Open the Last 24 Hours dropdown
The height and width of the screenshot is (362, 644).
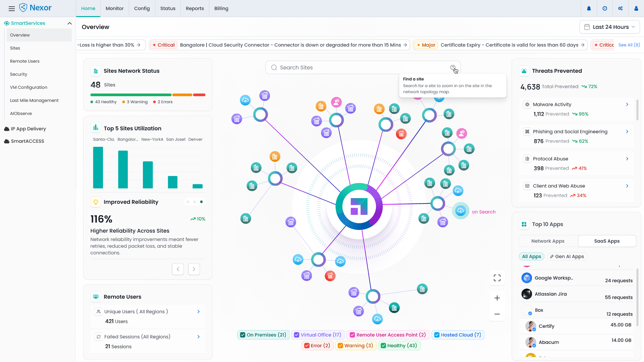609,27
